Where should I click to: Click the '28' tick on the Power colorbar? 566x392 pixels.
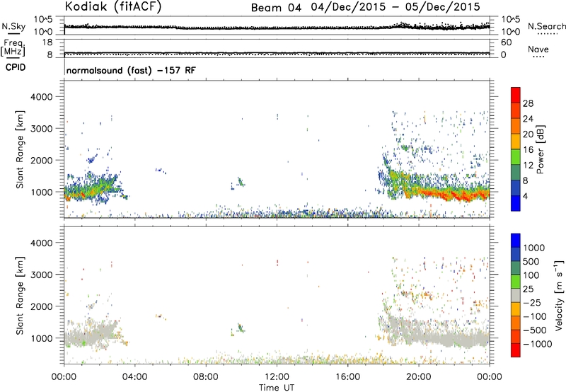pyautogui.click(x=528, y=103)
